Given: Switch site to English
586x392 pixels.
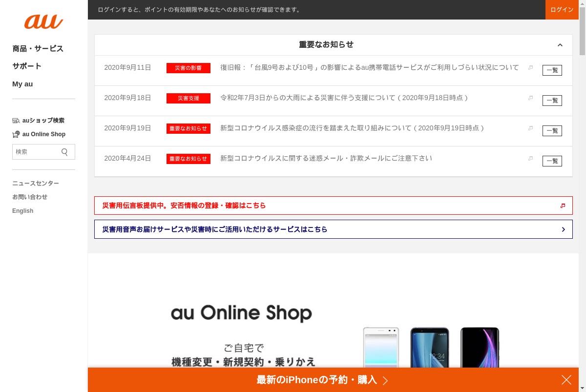Looking at the screenshot, I should pyautogui.click(x=23, y=211).
